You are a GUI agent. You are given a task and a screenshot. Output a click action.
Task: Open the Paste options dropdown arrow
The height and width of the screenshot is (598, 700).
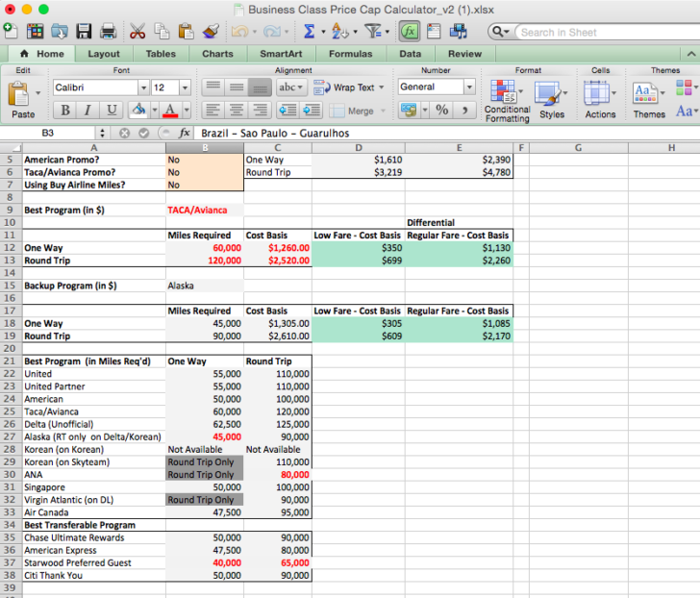coord(37,93)
